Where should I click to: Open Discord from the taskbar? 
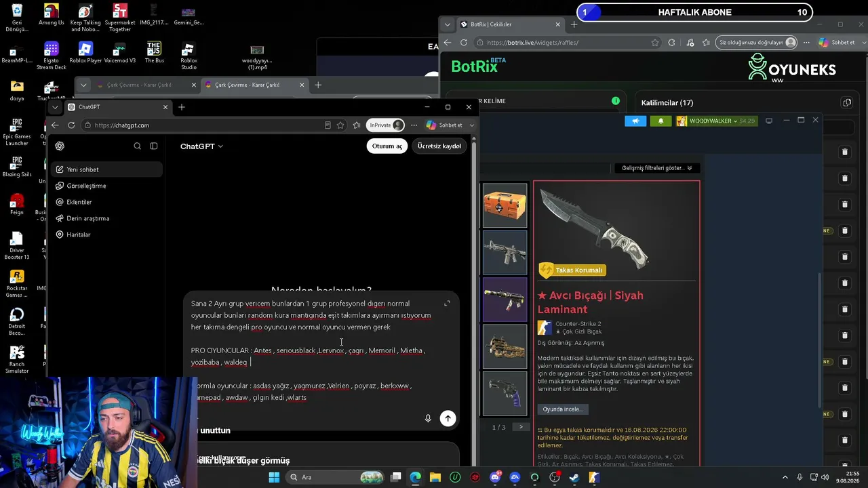[x=496, y=477]
